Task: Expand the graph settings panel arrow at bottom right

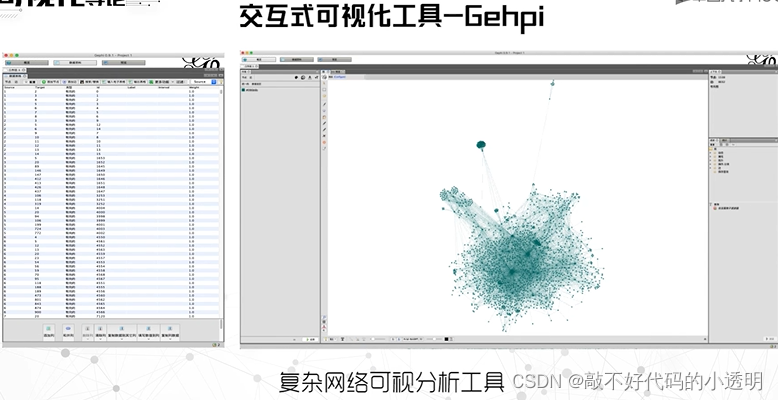Action: (x=706, y=339)
